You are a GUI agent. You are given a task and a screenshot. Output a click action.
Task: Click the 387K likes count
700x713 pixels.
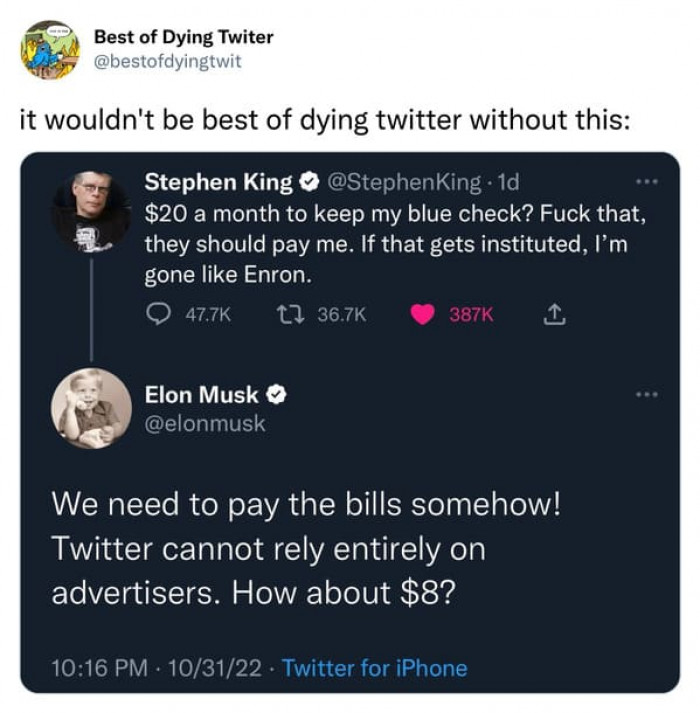[471, 314]
